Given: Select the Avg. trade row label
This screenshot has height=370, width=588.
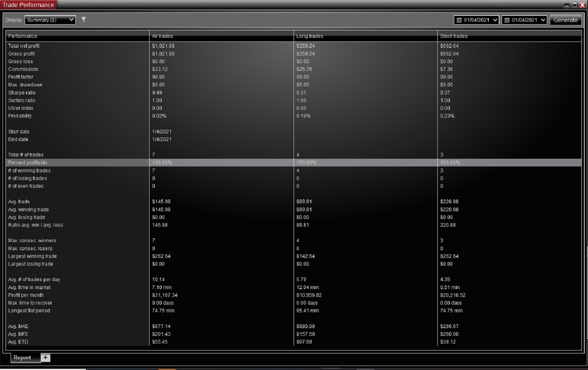Looking at the screenshot, I should click(19, 201).
